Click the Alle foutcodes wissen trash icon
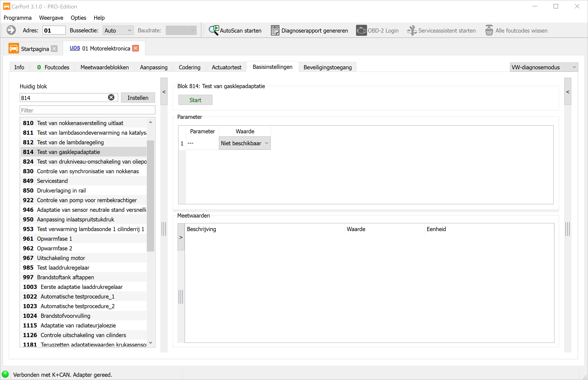 click(x=489, y=30)
